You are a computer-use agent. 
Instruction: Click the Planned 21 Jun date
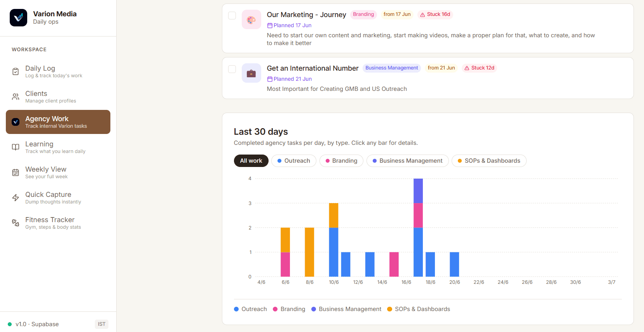pyautogui.click(x=289, y=79)
